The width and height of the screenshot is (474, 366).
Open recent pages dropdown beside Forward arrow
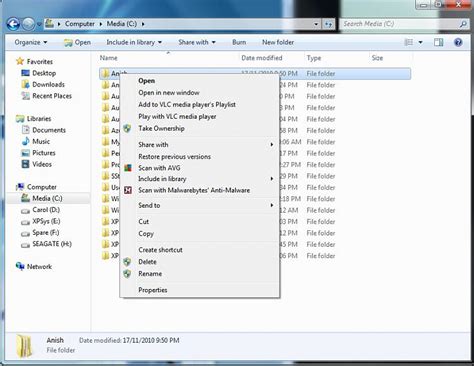coord(39,24)
